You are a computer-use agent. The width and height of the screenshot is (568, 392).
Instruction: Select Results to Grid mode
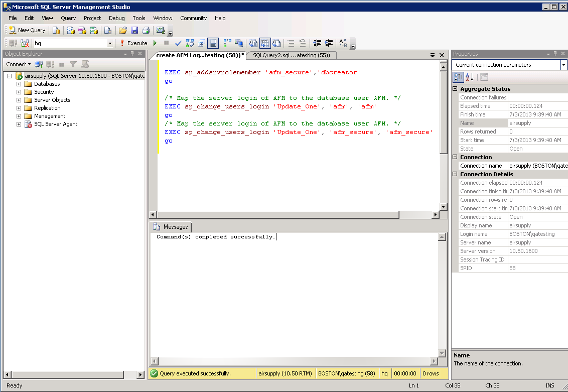tap(265, 43)
